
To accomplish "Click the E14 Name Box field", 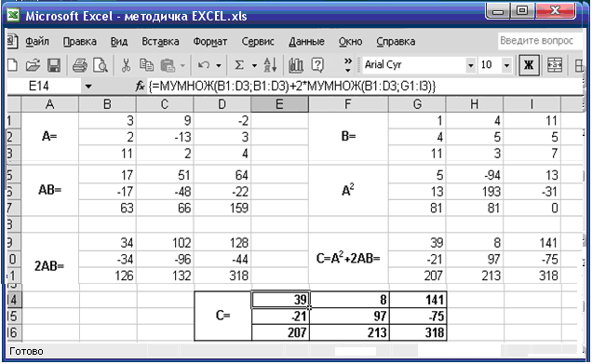I will pos(44,87).
